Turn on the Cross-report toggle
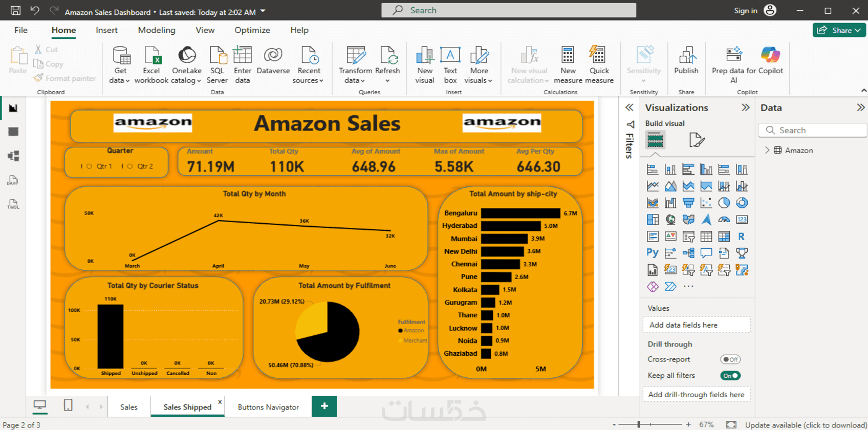The width and height of the screenshot is (868, 430). pos(730,359)
